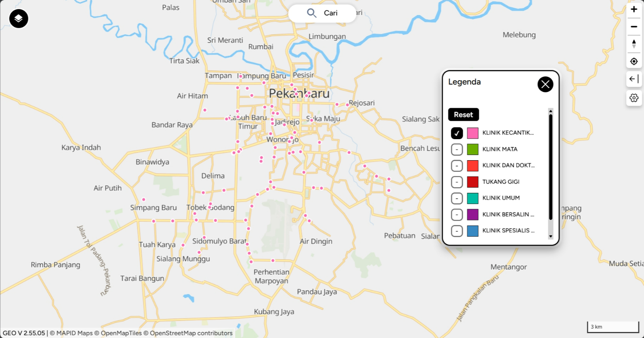644x338 pixels.
Task: Close the Legenda panel
Action: click(x=545, y=84)
